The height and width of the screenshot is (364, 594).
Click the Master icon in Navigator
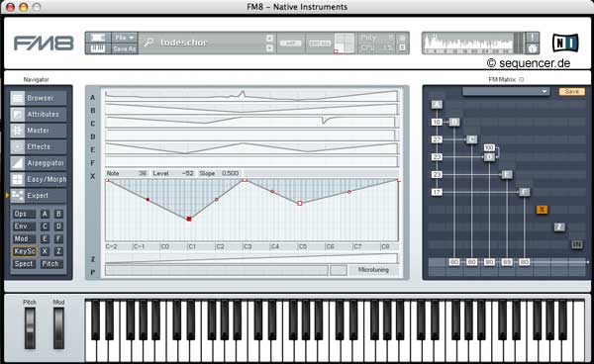(x=18, y=131)
